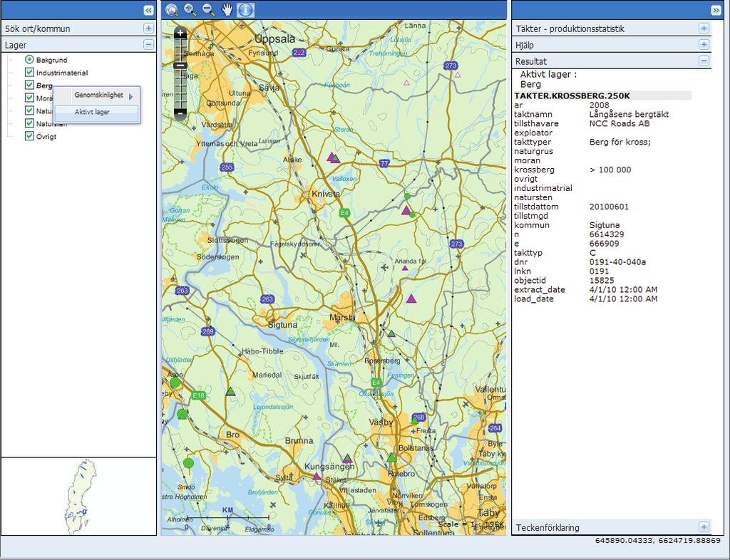The width and height of the screenshot is (730, 560).
Task: Toggle the identify info tool
Action: tap(246, 10)
